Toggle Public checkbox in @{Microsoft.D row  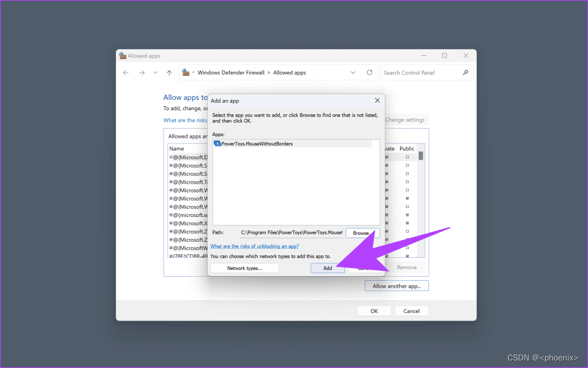pyautogui.click(x=407, y=157)
